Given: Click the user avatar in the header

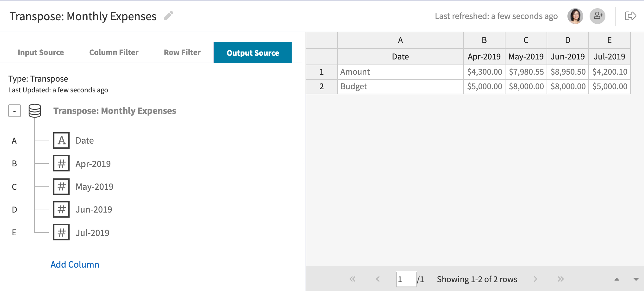Looking at the screenshot, I should (x=575, y=15).
